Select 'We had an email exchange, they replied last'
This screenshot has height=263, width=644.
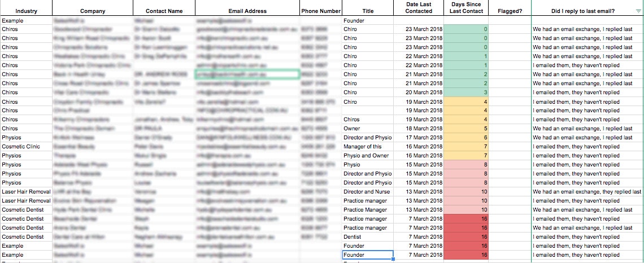pos(587,192)
